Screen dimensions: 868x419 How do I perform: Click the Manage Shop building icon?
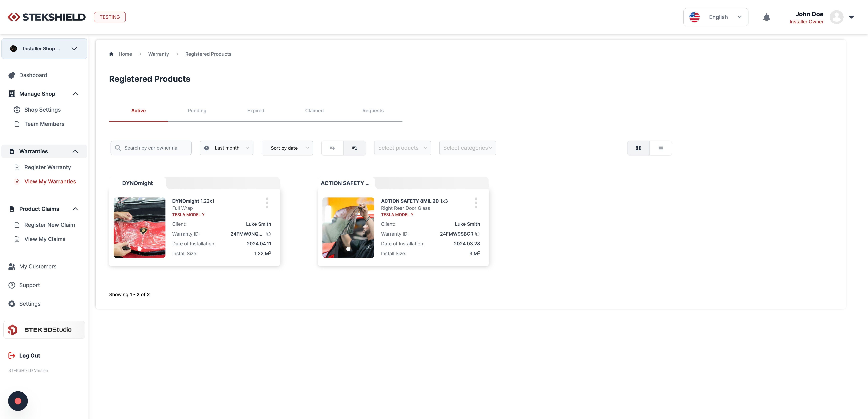[x=12, y=94]
